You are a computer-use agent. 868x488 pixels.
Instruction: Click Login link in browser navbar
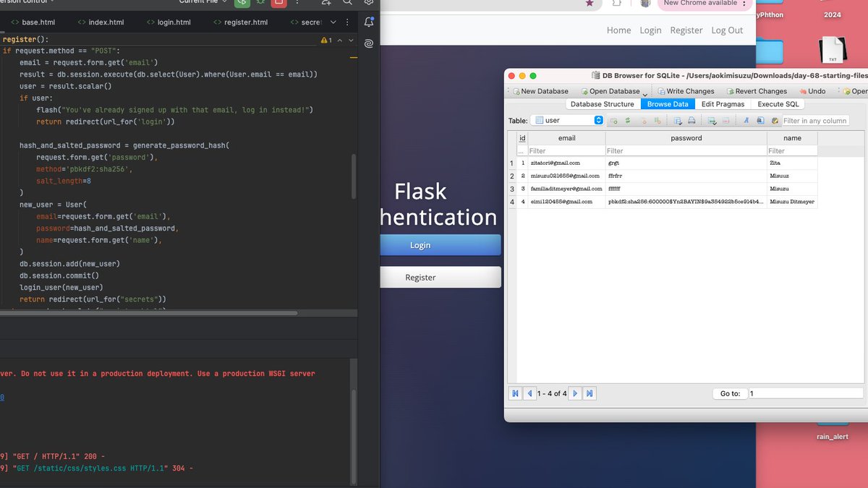pos(650,30)
